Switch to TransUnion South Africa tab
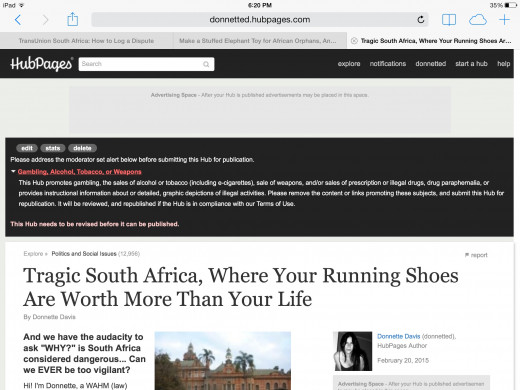Viewport: 520px width, 390px height. click(86, 41)
